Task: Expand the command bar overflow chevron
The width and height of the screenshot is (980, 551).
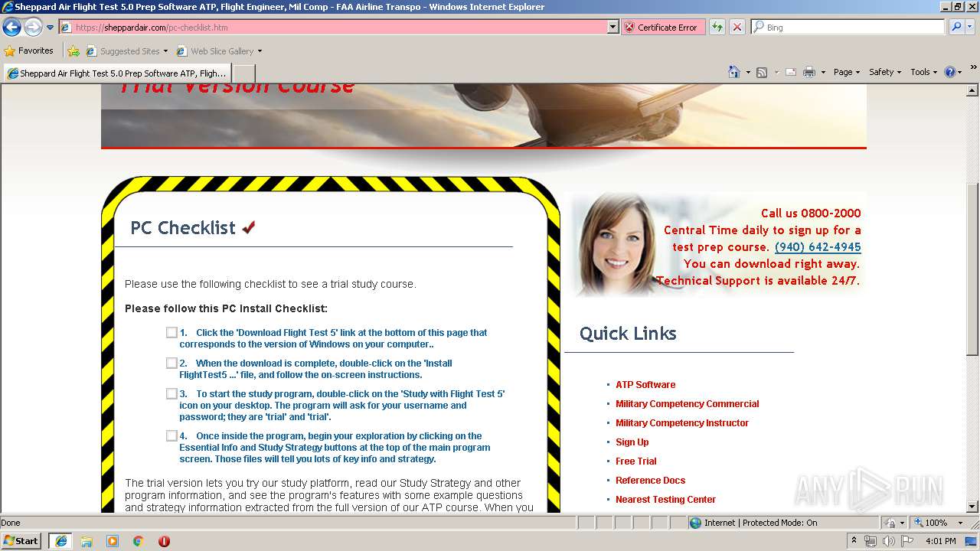Action: 973,68
